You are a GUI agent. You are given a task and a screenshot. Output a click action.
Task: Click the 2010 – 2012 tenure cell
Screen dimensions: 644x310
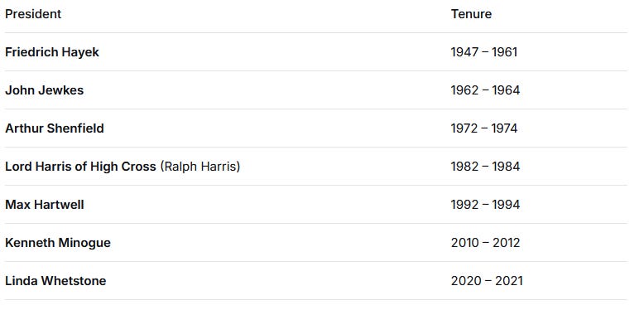pos(485,243)
